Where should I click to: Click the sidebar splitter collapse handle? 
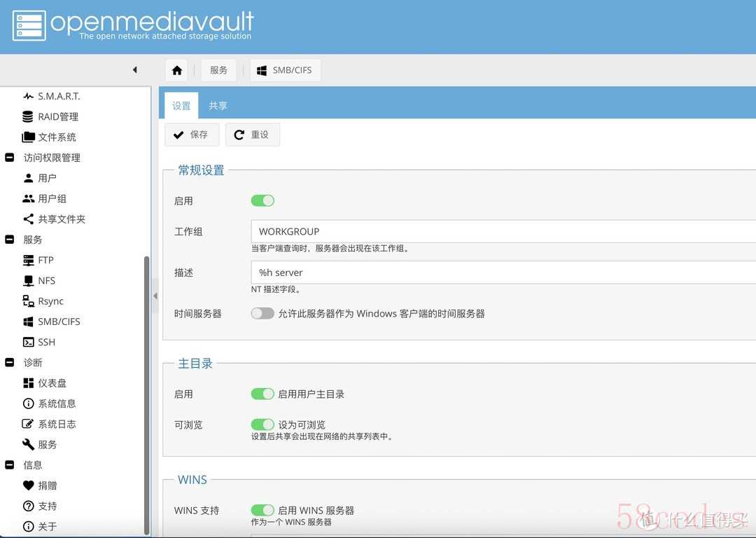coord(155,296)
